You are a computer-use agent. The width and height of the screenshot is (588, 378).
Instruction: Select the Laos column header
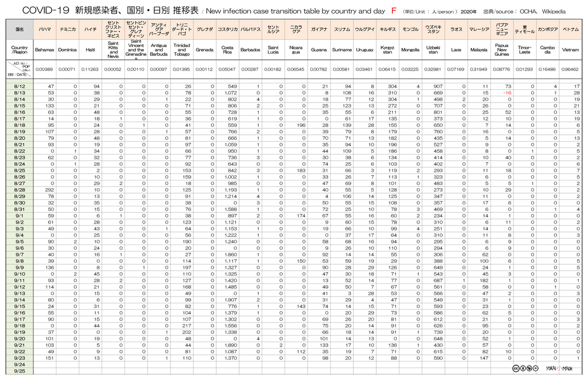(456, 50)
